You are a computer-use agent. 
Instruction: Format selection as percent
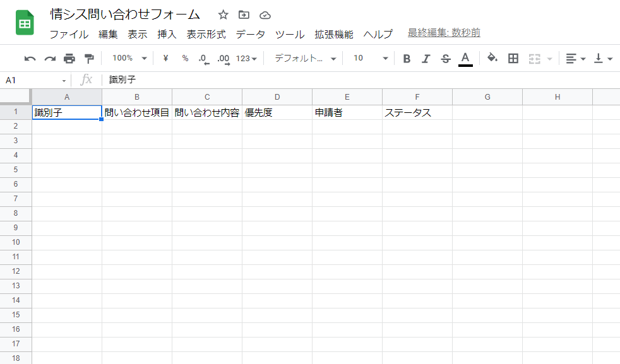[184, 57]
